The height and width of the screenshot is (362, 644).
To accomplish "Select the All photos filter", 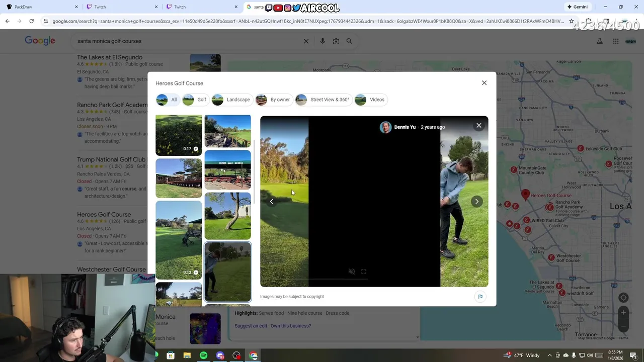I will (167, 100).
